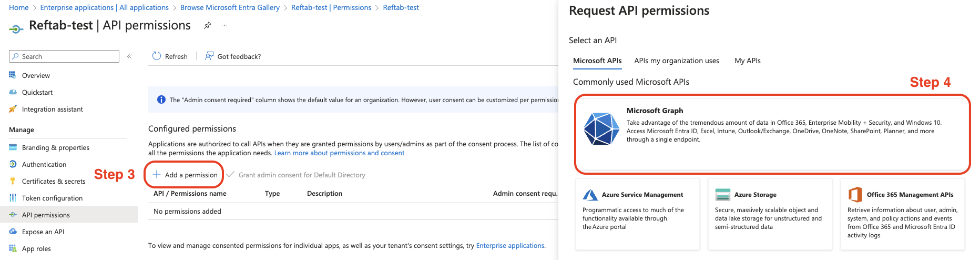Image resolution: width=980 pixels, height=260 pixels.
Task: Click the Authentication loop icon
Action: click(13, 164)
